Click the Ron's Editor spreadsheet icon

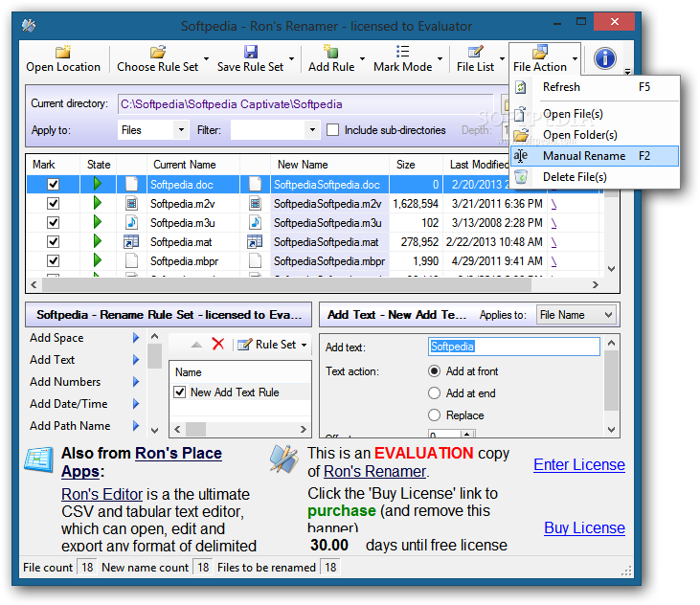39,459
